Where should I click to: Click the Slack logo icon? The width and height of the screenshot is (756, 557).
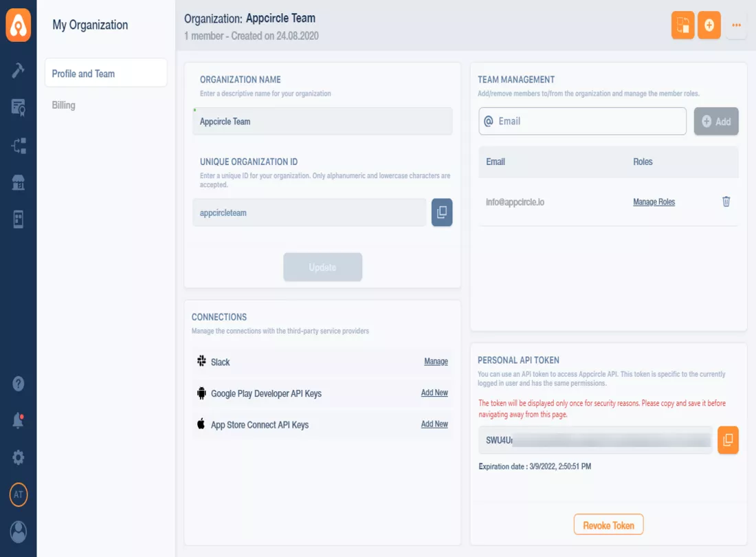tap(201, 361)
